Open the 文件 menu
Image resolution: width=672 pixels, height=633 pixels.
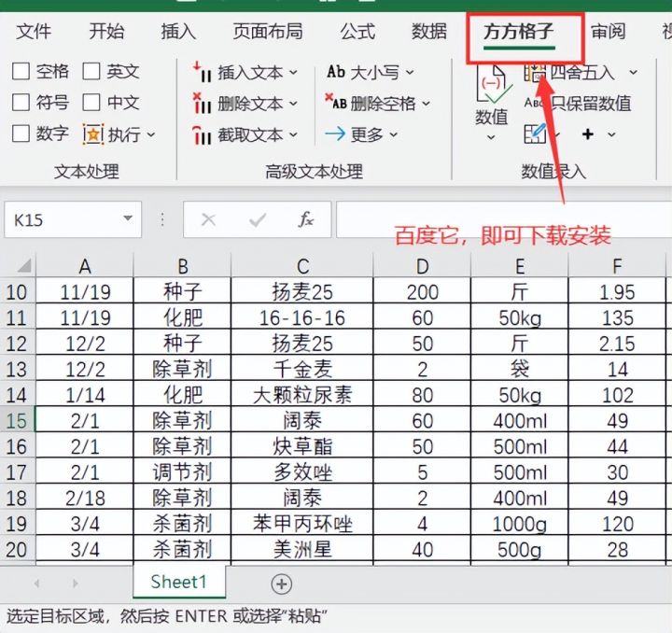(34, 32)
